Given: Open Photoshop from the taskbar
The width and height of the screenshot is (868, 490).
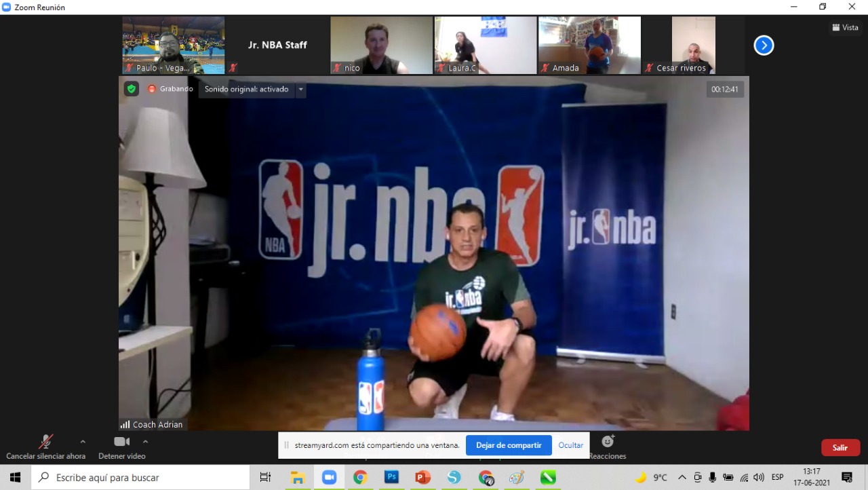Looking at the screenshot, I should click(391, 477).
